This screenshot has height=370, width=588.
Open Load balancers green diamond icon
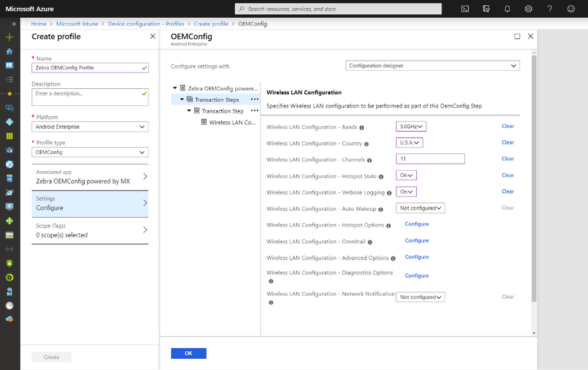pyautogui.click(x=10, y=221)
